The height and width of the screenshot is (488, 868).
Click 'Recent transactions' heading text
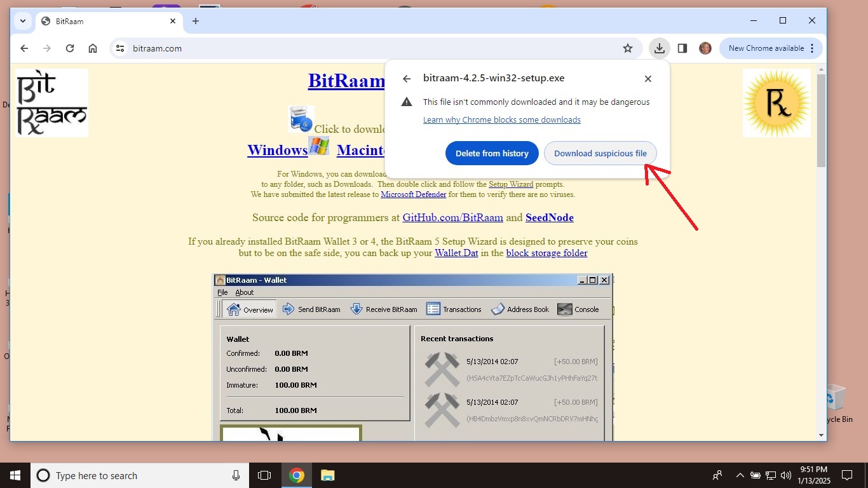tap(457, 339)
